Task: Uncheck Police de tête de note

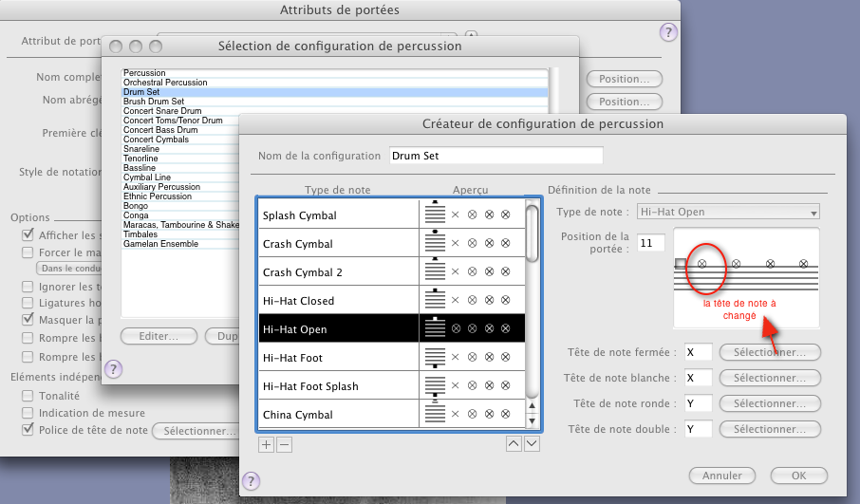Action: click(29, 430)
